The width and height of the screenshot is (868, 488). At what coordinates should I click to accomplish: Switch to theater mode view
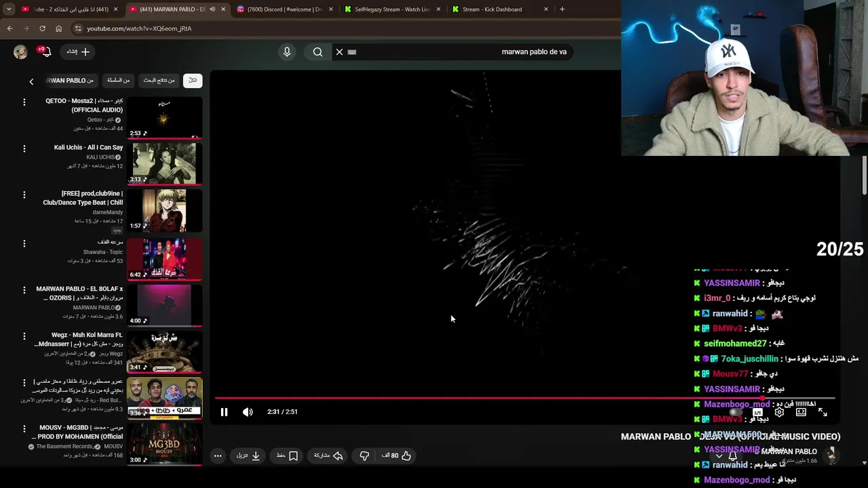pyautogui.click(x=801, y=411)
